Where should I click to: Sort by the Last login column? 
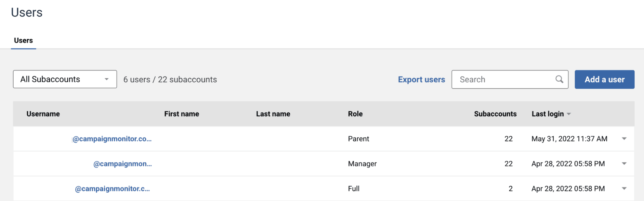[547, 114]
